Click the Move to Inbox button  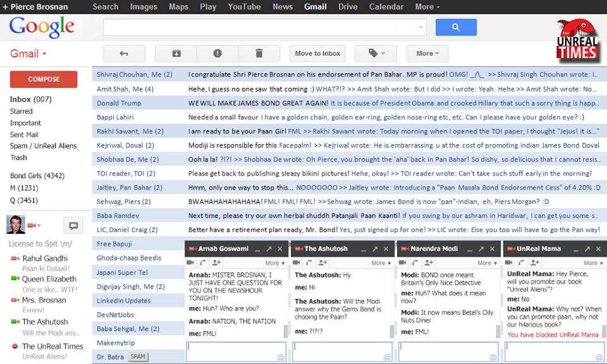tap(317, 53)
